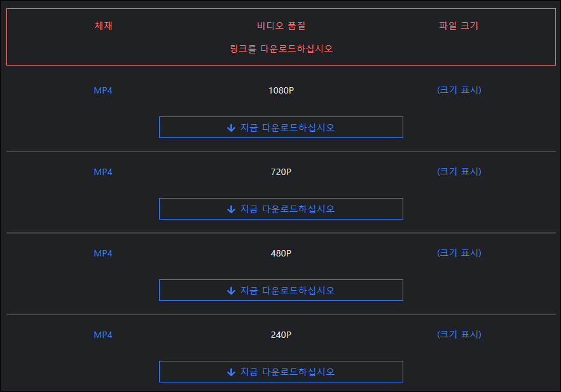Click the download arrow icon in the 480P button
Image resolution: width=561 pixels, height=392 pixels.
[x=231, y=290]
